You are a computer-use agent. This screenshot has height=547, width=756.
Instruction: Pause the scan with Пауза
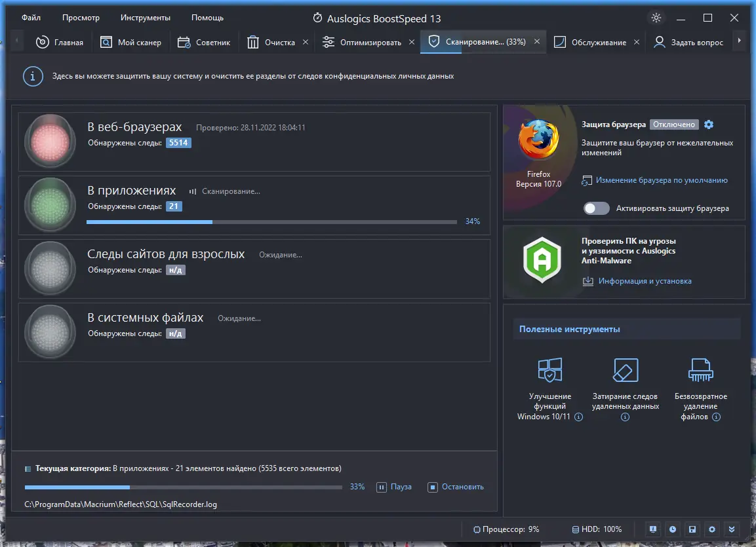tap(395, 487)
